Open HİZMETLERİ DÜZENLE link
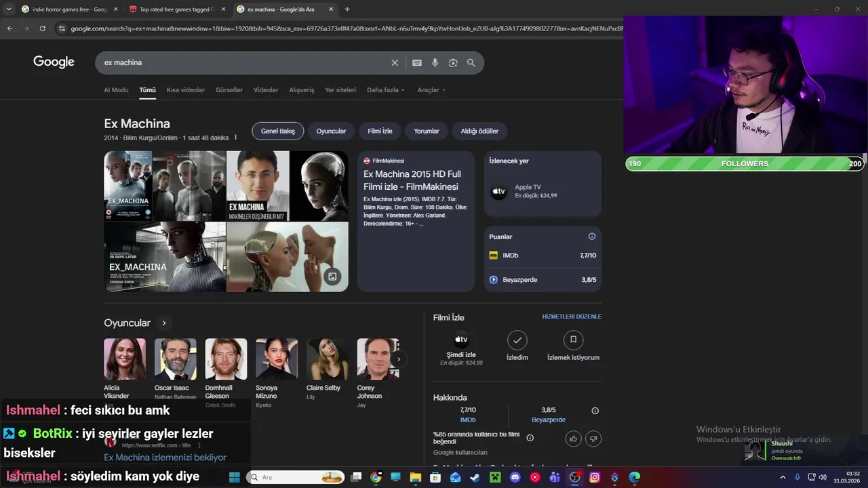 coord(572,317)
